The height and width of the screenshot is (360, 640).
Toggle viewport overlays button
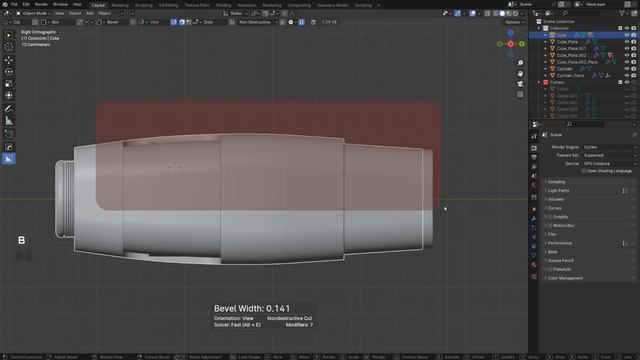(x=472, y=13)
